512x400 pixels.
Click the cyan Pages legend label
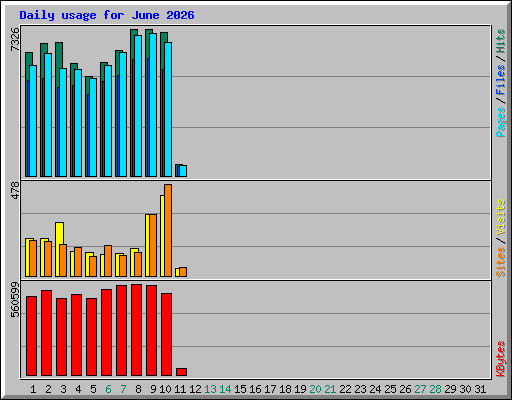point(500,122)
